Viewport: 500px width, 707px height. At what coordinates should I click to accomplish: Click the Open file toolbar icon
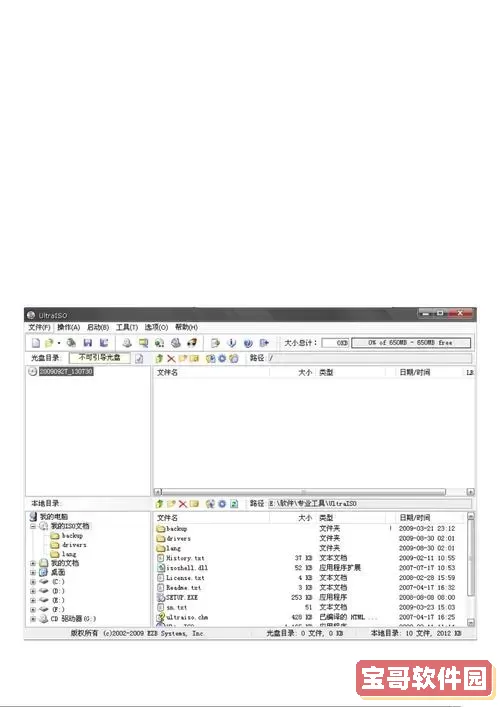(49, 343)
